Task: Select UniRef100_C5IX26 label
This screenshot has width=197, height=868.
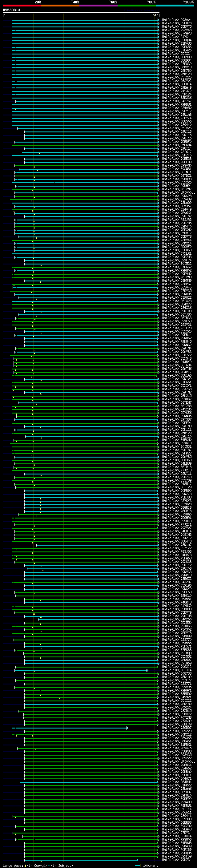Action: coord(177,128)
